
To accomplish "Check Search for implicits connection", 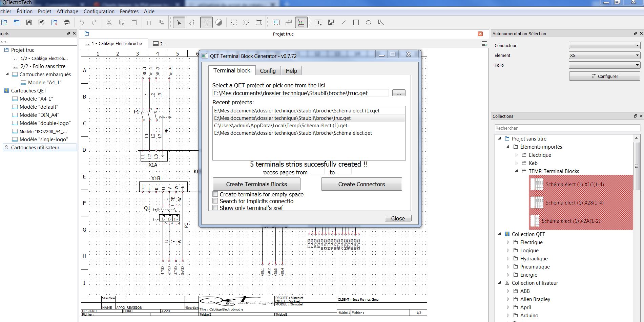I will (215, 201).
